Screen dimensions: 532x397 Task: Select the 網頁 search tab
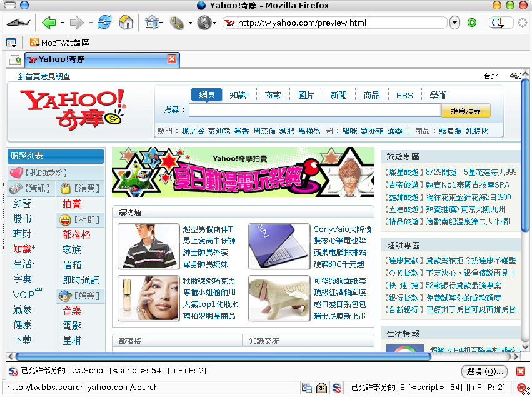(x=207, y=95)
